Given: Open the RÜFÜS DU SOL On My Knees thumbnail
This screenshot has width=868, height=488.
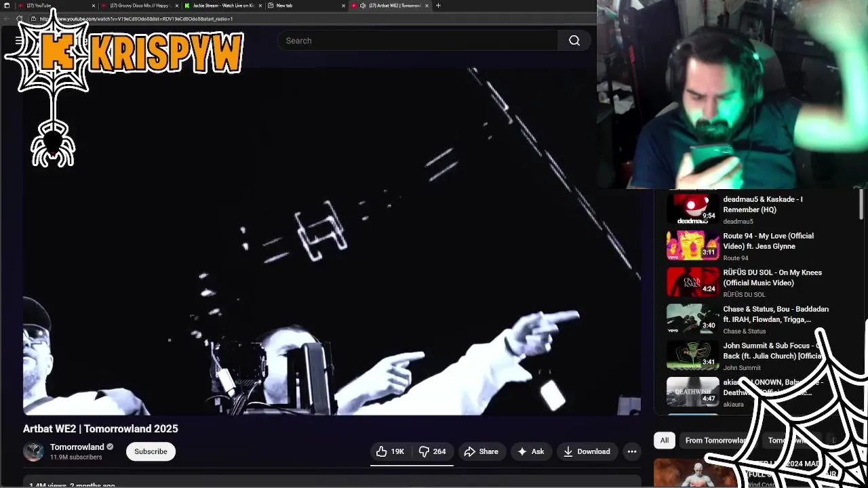Looking at the screenshot, I should (692, 283).
